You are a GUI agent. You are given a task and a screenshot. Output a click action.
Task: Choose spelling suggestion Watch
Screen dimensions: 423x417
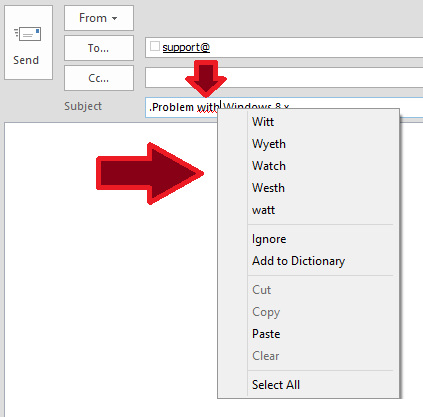pyautogui.click(x=269, y=166)
